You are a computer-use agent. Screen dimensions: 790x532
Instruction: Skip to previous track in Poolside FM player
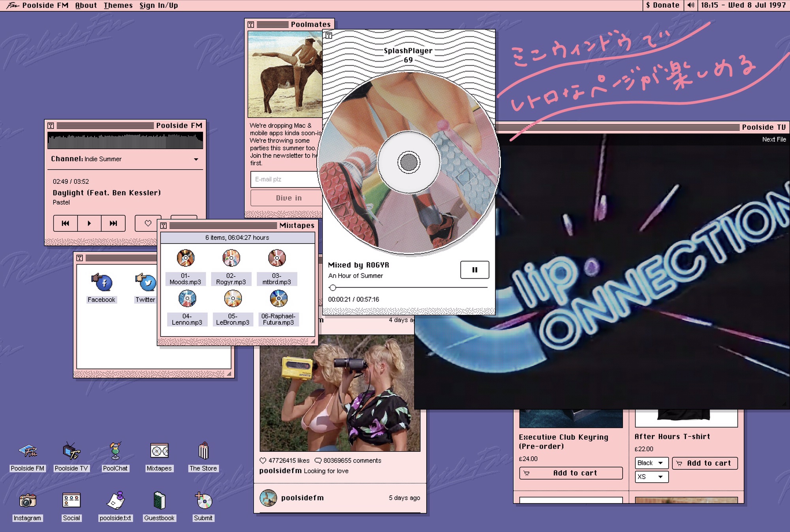tap(66, 223)
